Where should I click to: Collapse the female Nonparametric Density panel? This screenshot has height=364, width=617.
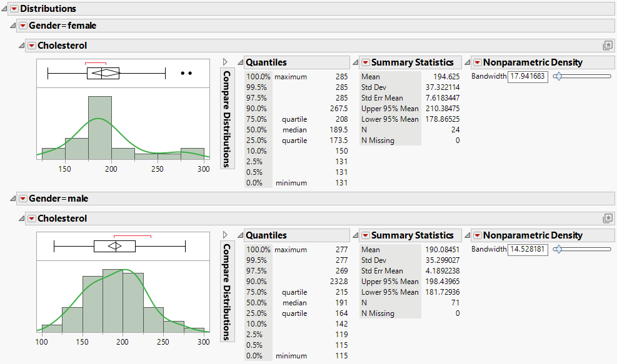(x=467, y=62)
